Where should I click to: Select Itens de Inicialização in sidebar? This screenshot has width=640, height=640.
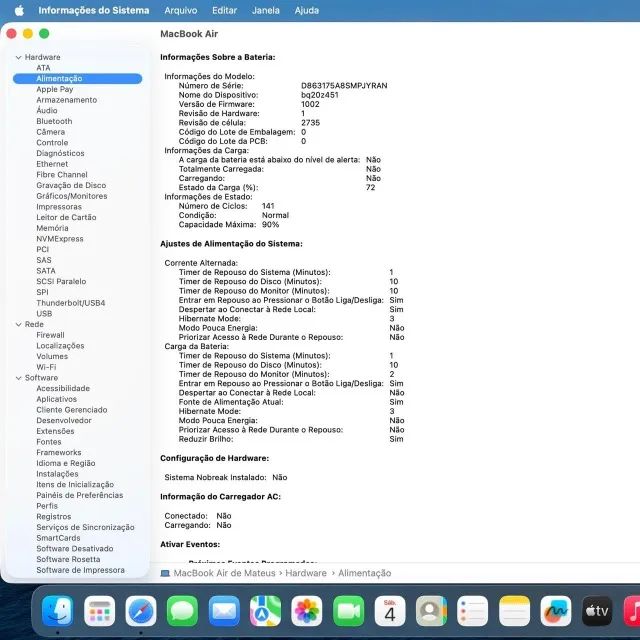tap(75, 484)
